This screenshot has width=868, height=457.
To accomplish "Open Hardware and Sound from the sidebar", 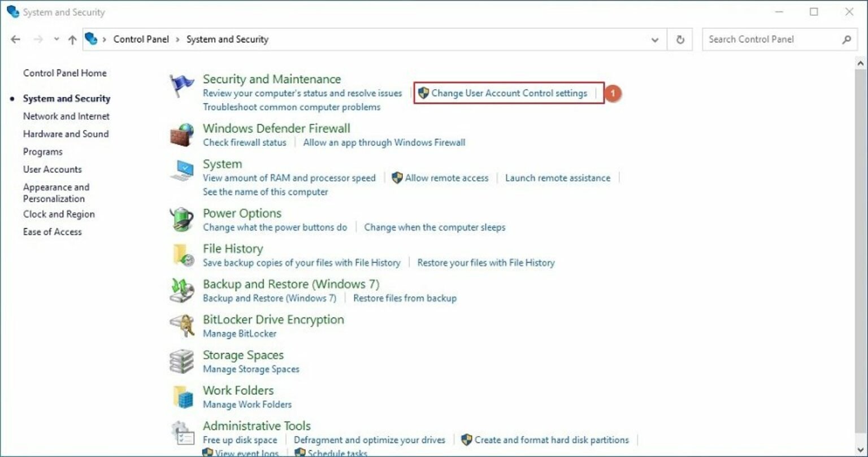I will point(66,134).
